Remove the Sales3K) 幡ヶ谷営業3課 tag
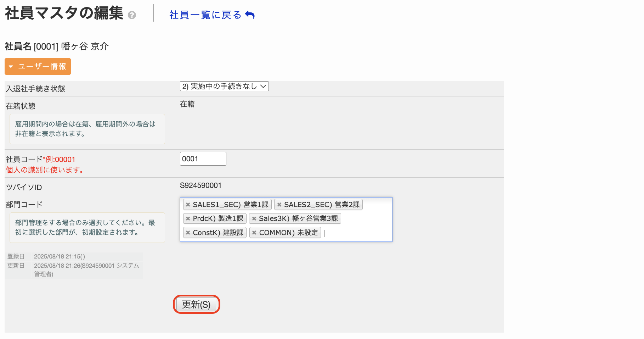Image resolution: width=644 pixels, height=339 pixels. [x=254, y=219]
